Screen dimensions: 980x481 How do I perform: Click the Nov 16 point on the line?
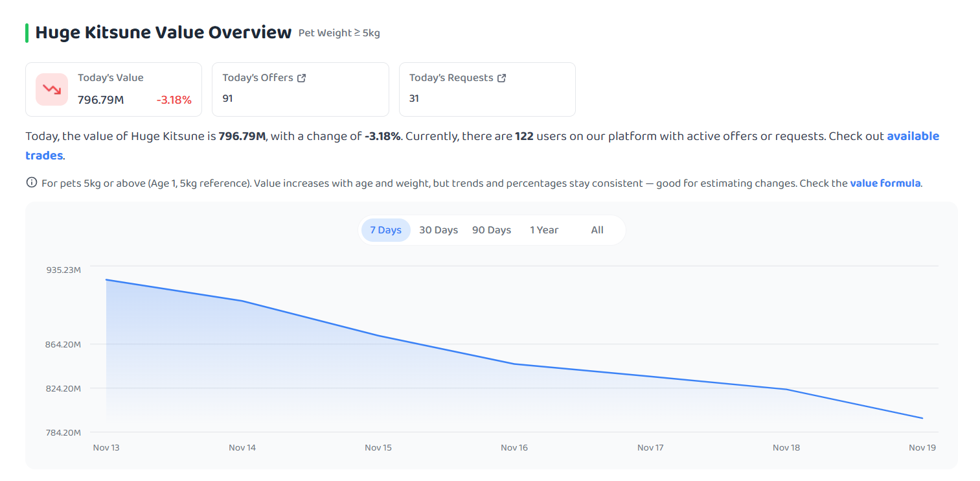click(x=514, y=364)
